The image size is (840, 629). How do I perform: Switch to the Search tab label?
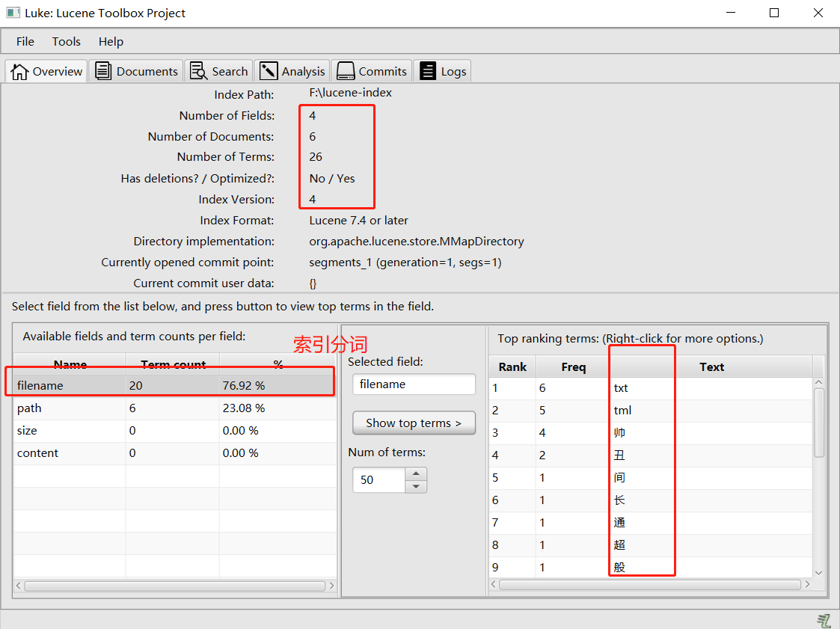click(x=230, y=71)
